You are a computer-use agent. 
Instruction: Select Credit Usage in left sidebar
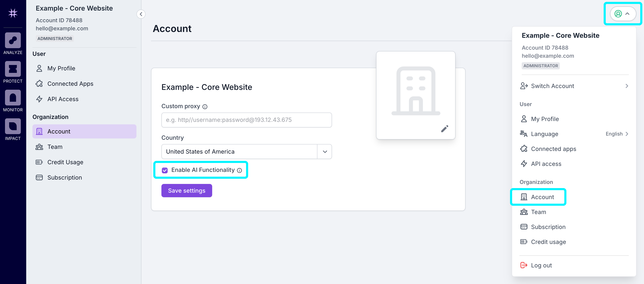tap(65, 162)
